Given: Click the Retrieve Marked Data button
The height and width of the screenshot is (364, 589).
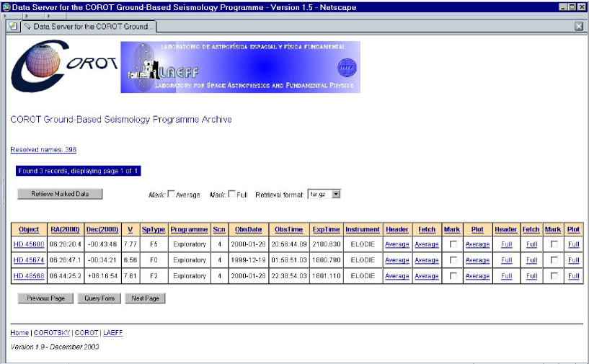Looking at the screenshot, I should click(60, 194).
